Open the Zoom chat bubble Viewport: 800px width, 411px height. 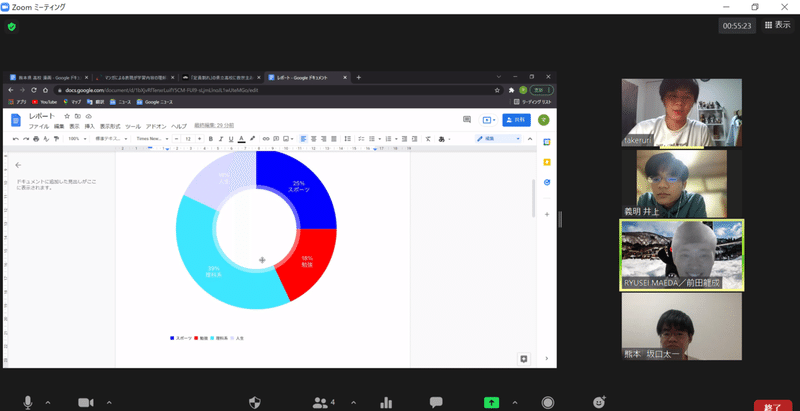[436, 402]
